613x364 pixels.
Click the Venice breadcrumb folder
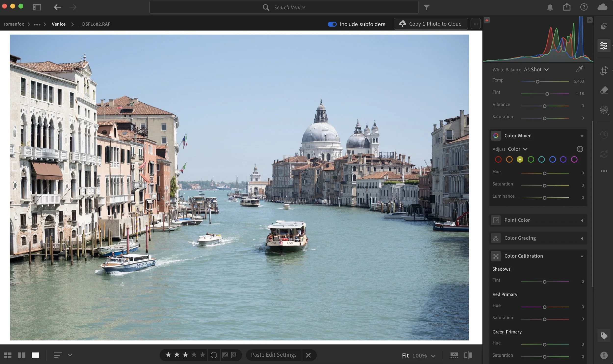pyautogui.click(x=58, y=24)
